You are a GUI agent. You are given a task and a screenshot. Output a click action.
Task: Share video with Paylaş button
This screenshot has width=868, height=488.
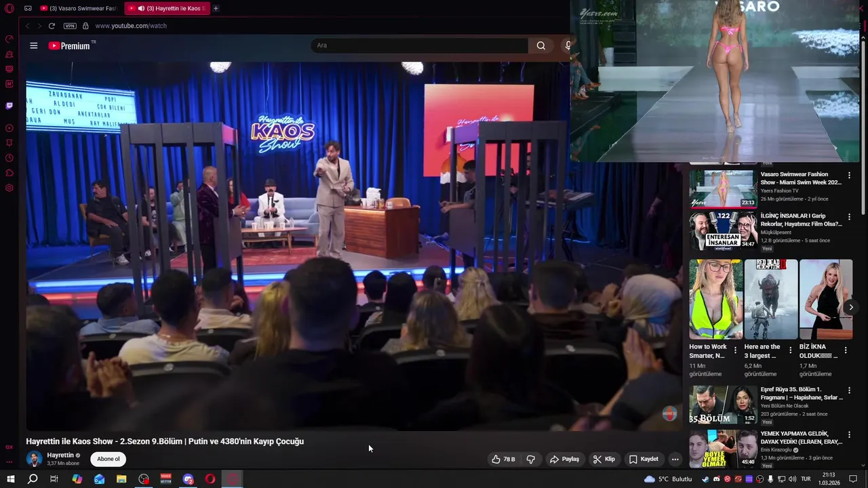(564, 459)
